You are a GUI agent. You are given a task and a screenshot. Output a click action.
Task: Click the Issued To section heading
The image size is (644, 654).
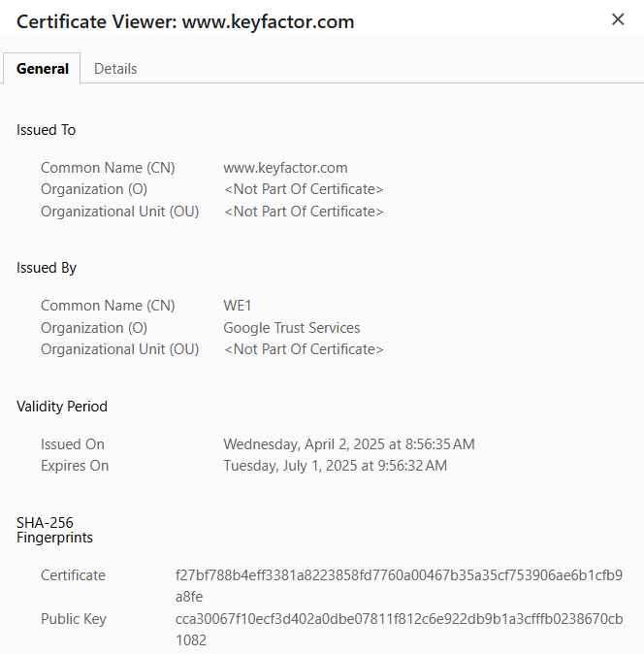(x=47, y=130)
